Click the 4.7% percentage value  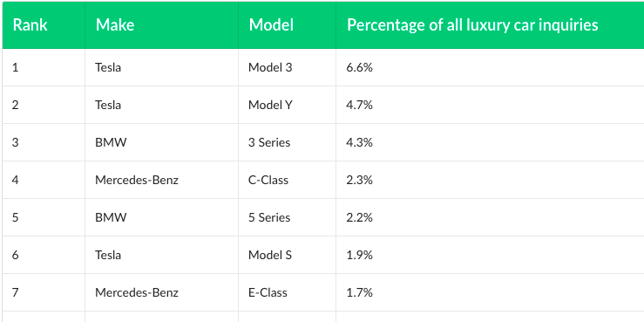[359, 105]
